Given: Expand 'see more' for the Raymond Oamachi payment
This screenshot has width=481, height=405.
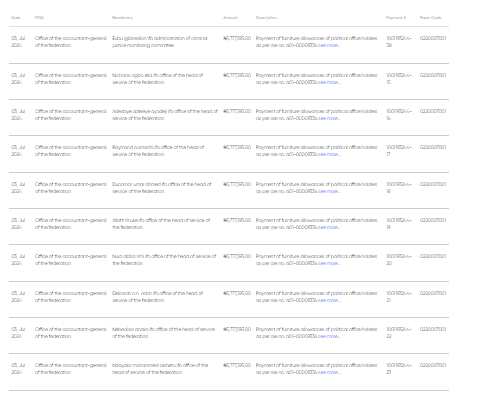Looking at the screenshot, I should (x=329, y=154).
